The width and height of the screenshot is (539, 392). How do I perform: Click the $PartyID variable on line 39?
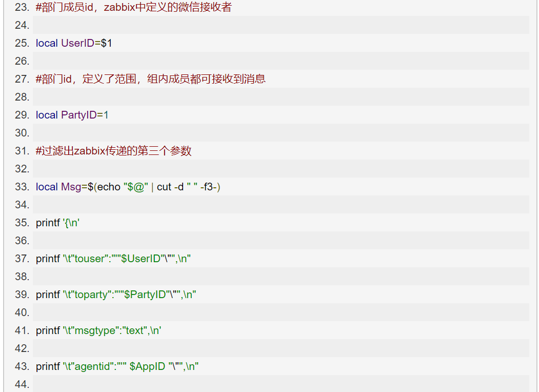(x=145, y=295)
